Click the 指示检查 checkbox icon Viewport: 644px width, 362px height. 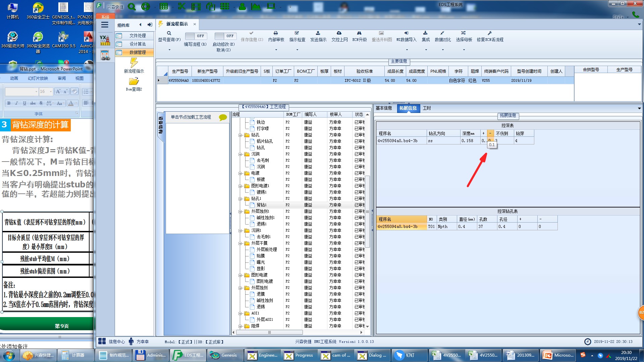pos(297,33)
